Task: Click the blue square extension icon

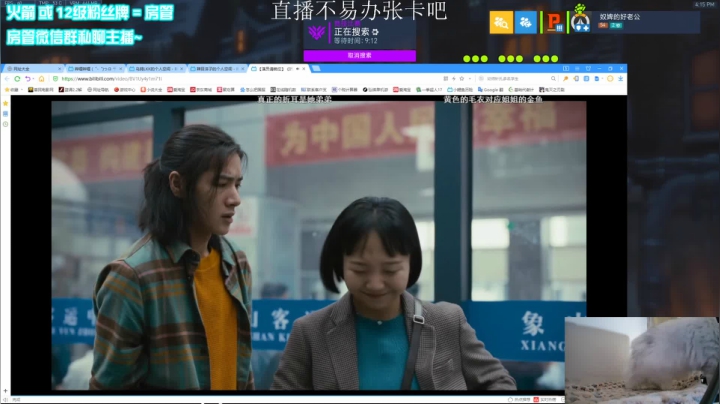Action: click(586, 79)
